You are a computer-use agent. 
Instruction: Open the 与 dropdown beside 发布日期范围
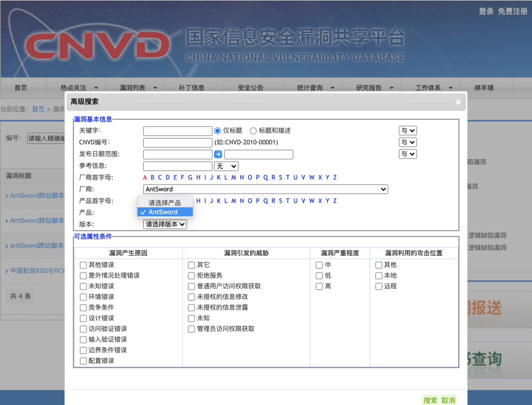(x=407, y=154)
